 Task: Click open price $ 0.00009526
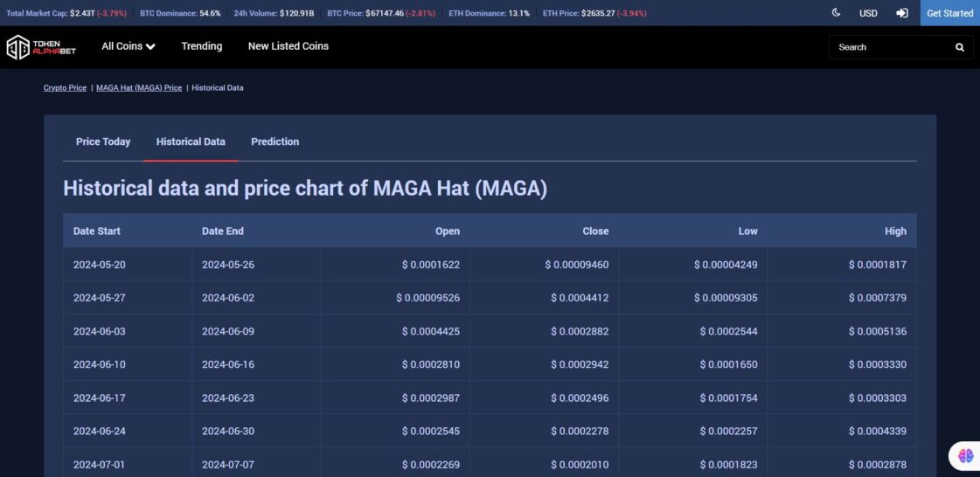pyautogui.click(x=428, y=298)
